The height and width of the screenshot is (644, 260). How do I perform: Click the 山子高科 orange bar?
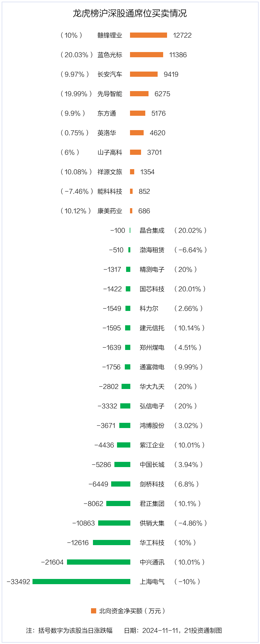coord(136,152)
